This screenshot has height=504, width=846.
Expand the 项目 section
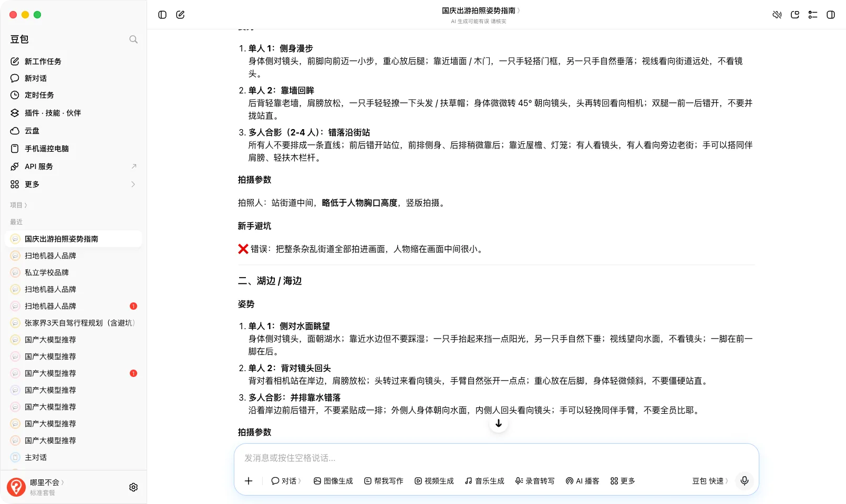[x=18, y=205]
